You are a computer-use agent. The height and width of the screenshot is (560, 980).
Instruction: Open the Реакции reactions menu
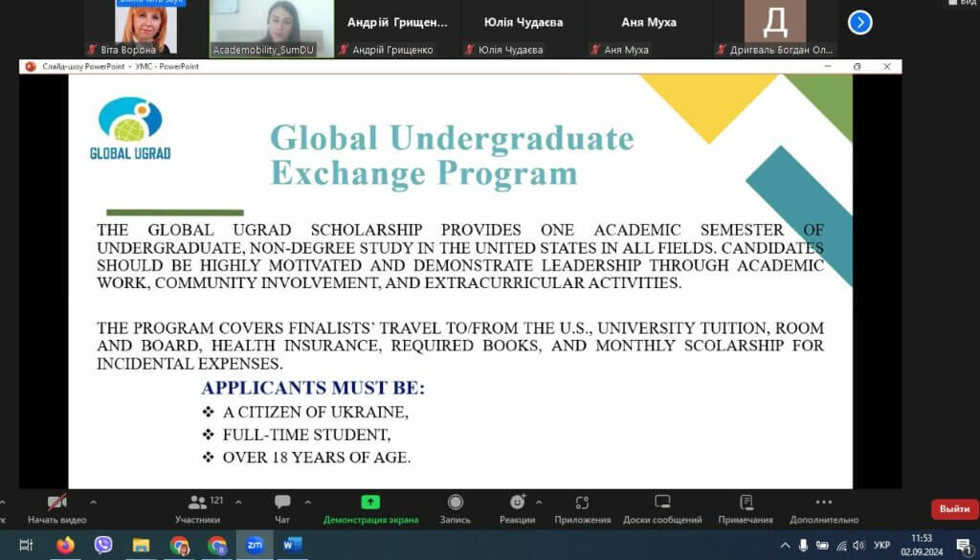coord(518,508)
